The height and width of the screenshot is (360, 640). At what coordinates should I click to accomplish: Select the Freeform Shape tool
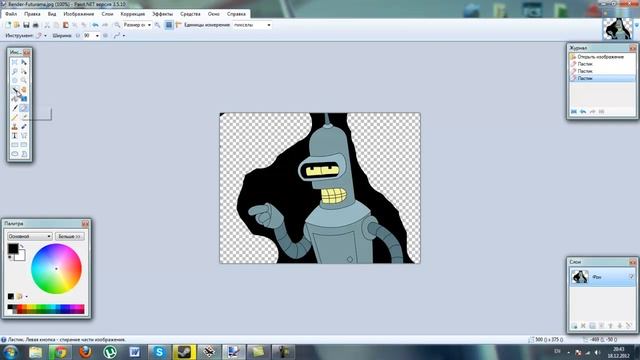(24, 154)
